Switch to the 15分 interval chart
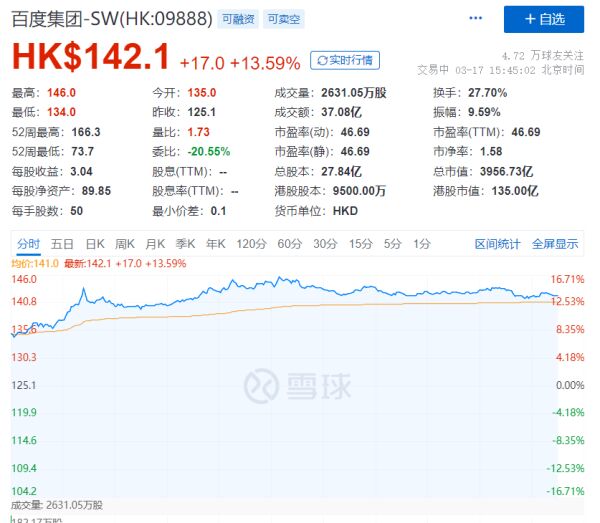 pos(359,243)
